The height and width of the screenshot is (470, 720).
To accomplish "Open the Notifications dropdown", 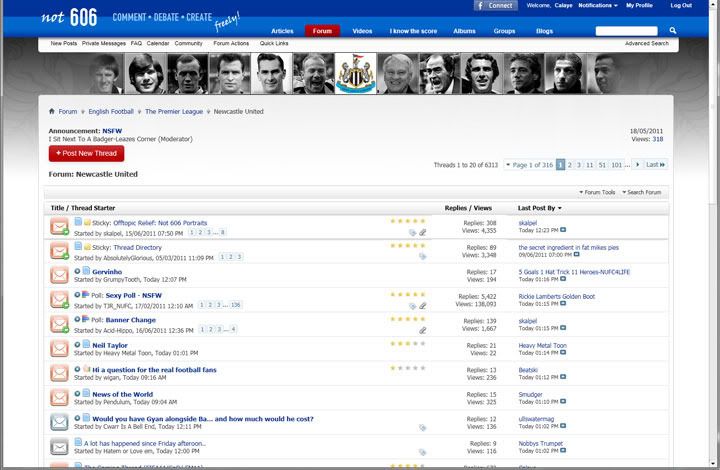I will click(597, 6).
